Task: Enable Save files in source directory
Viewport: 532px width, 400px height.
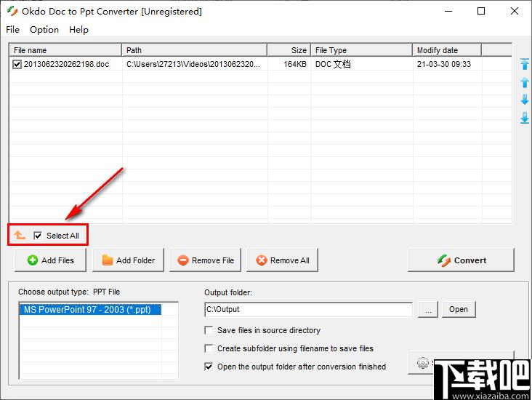Action: pos(209,330)
